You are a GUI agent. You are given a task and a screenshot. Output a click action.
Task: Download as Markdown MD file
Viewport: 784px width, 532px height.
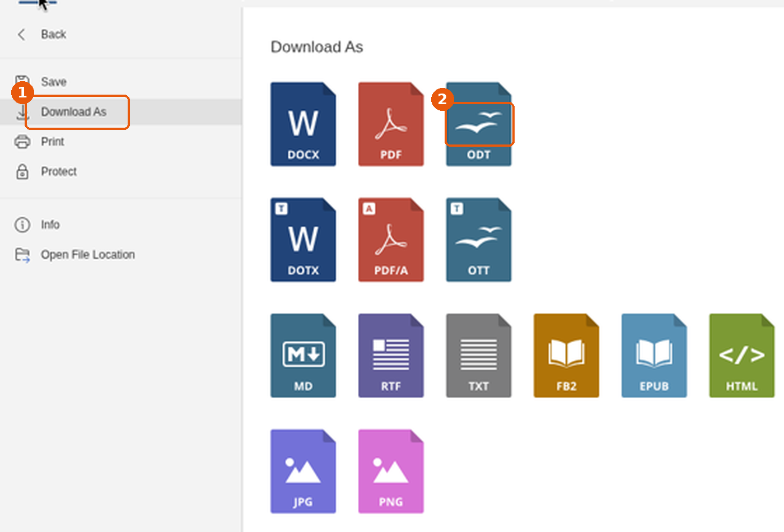click(303, 356)
